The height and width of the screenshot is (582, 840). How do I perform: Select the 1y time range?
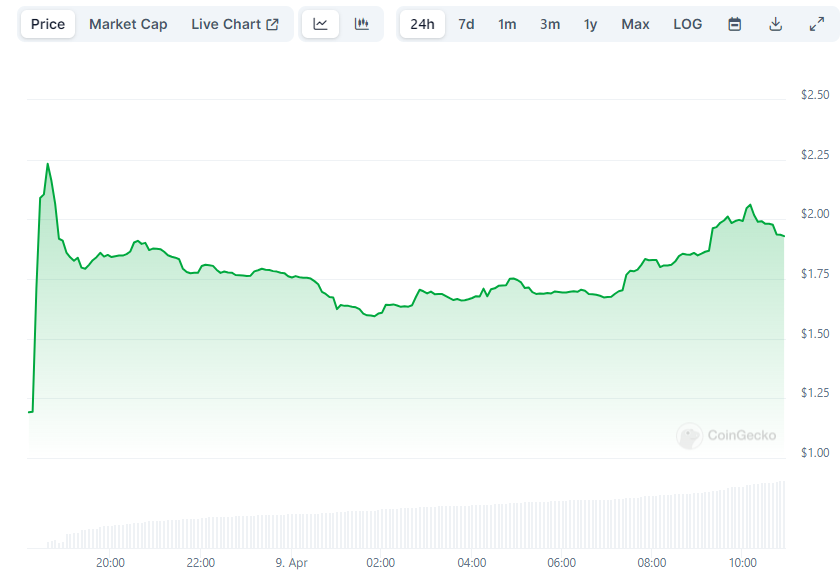(590, 24)
